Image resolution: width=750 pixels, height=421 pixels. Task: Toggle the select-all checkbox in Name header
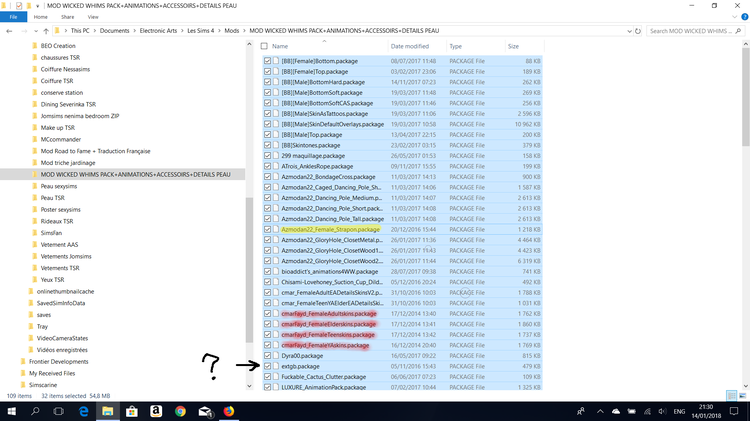[264, 46]
